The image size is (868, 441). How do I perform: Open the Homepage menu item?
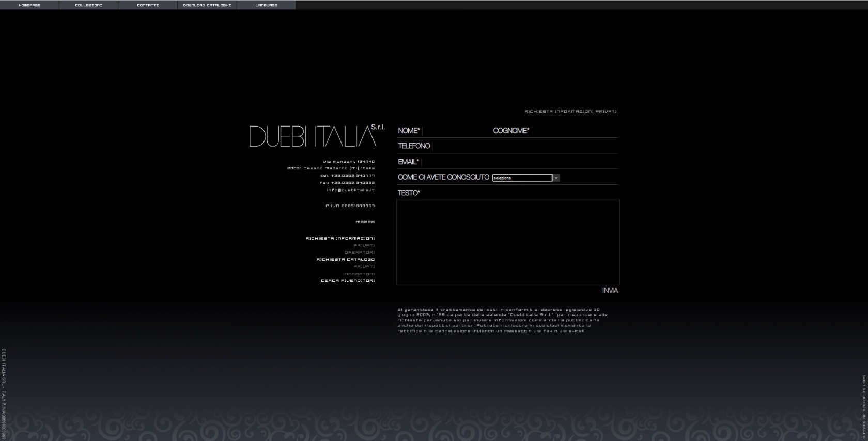(x=29, y=5)
